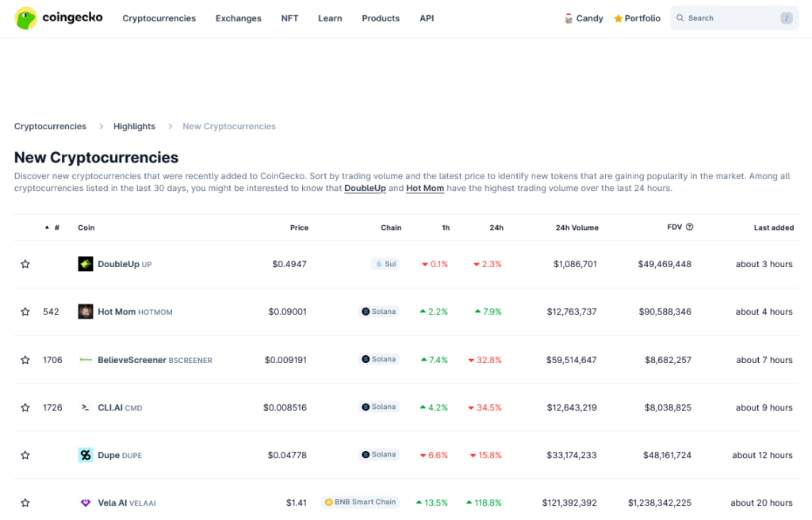Click the Solana badge in Hot Mom row
Viewport: 812px width, 520px height.
pos(378,312)
